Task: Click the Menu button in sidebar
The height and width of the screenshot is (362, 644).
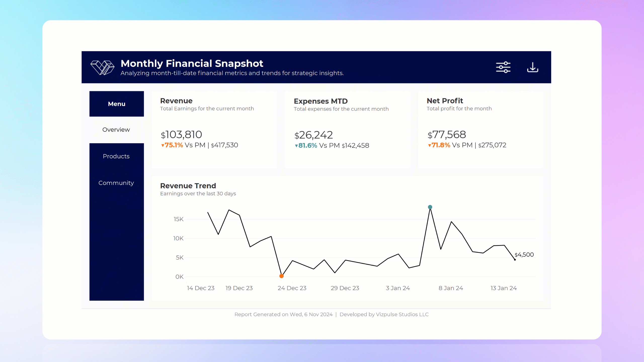Action: coord(117,104)
